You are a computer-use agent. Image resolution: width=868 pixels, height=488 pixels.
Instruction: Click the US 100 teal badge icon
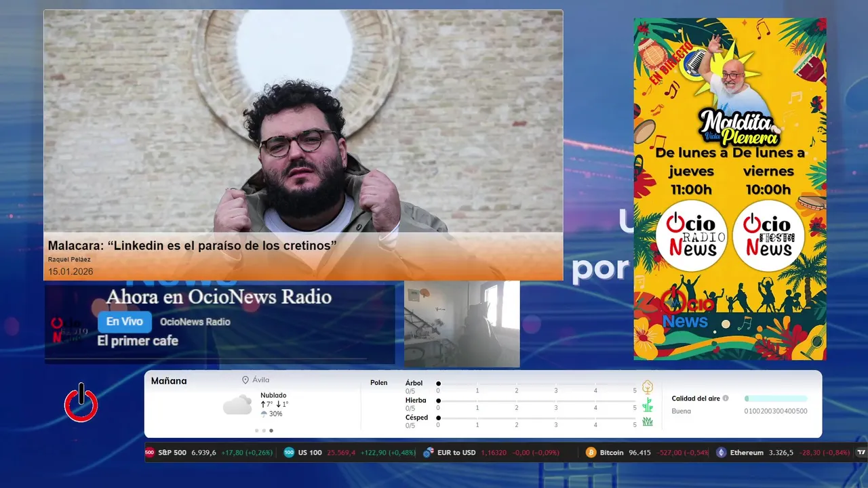tap(289, 452)
